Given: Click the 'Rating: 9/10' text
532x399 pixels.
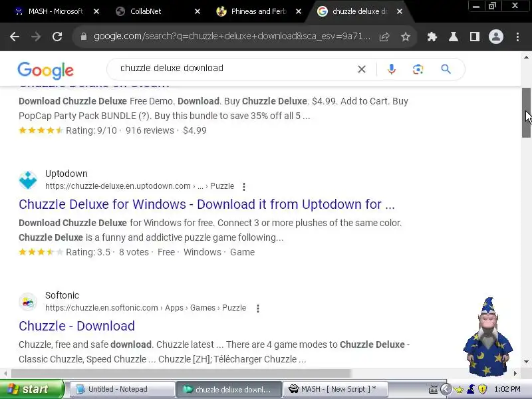Looking at the screenshot, I should point(91,130).
